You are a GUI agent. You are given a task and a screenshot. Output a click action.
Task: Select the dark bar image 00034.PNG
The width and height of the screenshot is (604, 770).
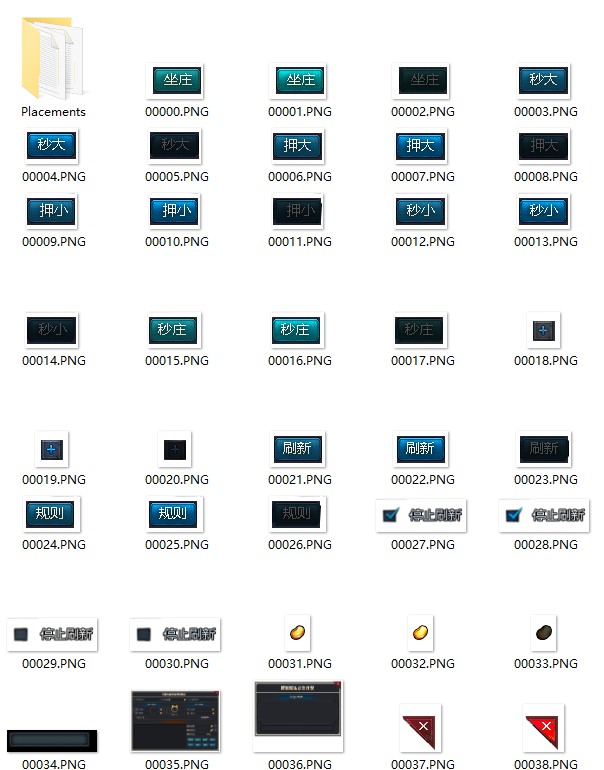coord(52,740)
